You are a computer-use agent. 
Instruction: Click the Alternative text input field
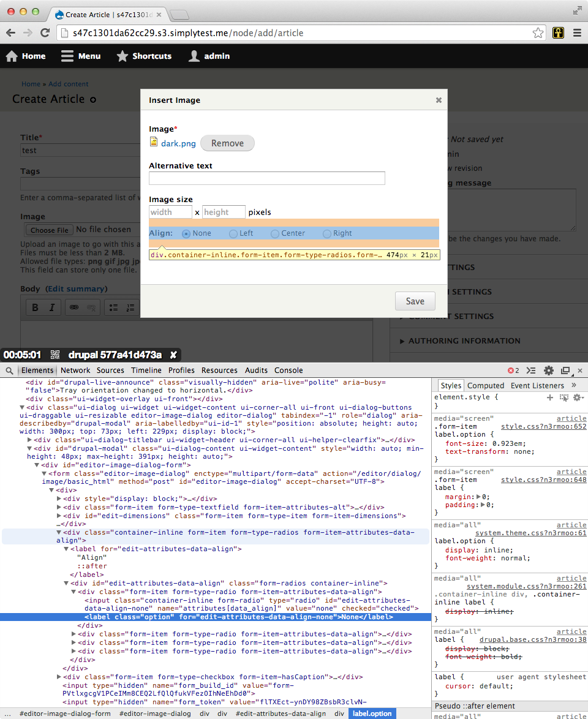pyautogui.click(x=267, y=178)
